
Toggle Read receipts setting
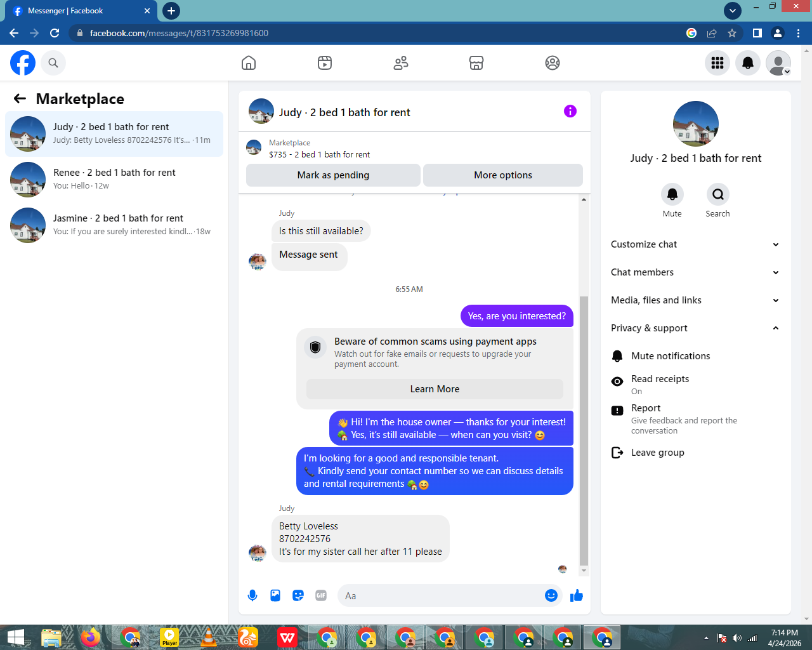tap(695, 384)
